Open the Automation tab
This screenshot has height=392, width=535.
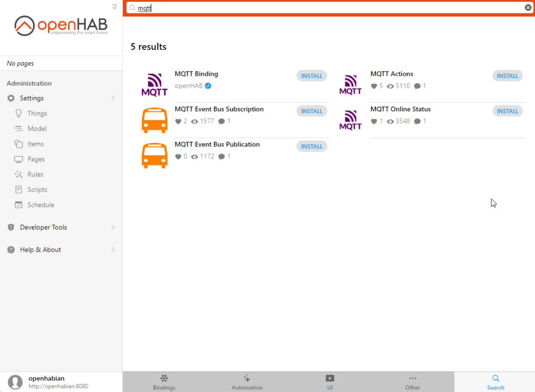tap(246, 382)
